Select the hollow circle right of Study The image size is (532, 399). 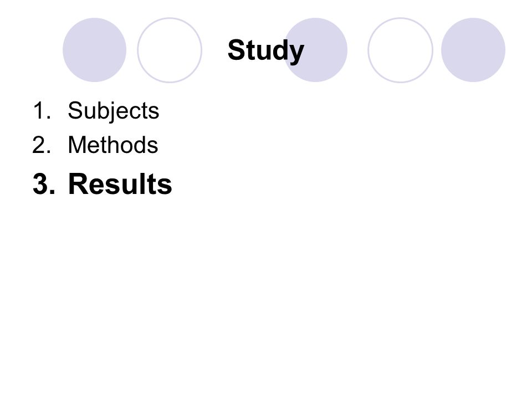point(400,50)
